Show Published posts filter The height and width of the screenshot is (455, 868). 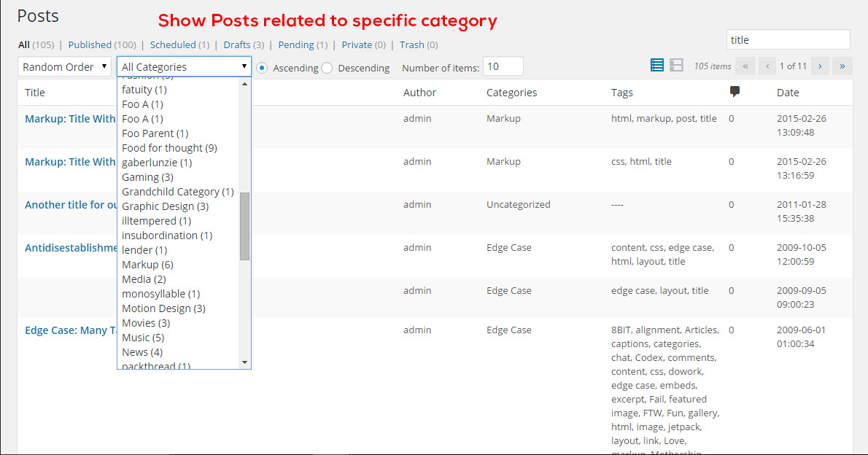coord(90,45)
